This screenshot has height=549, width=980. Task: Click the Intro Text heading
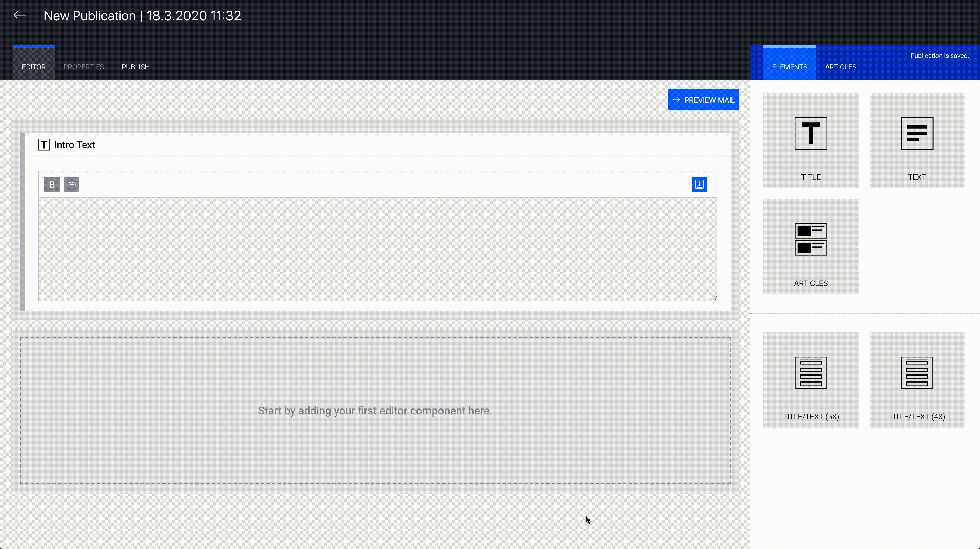pos(75,145)
